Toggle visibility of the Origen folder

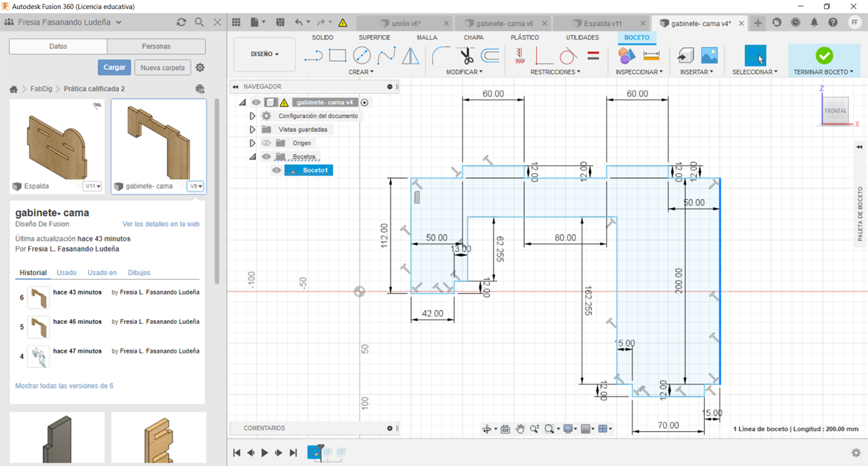[x=267, y=143]
